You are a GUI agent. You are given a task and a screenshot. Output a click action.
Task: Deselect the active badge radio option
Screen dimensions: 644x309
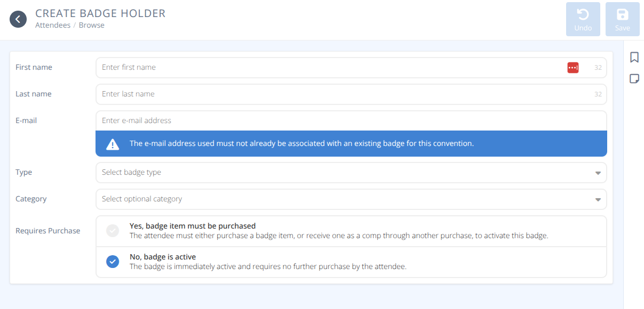point(113,262)
